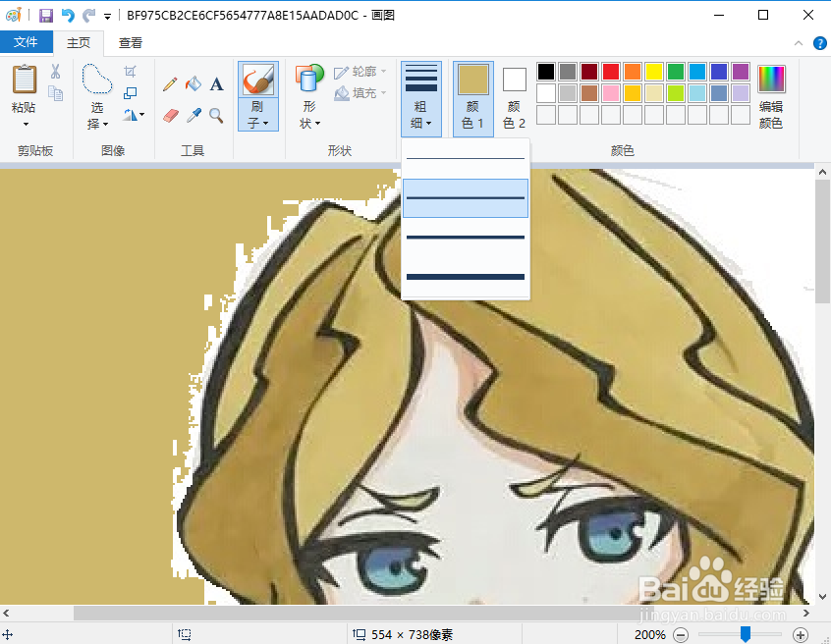Choose the thickest line in size dropdown
The width and height of the screenshot is (831, 644).
pyautogui.click(x=465, y=278)
